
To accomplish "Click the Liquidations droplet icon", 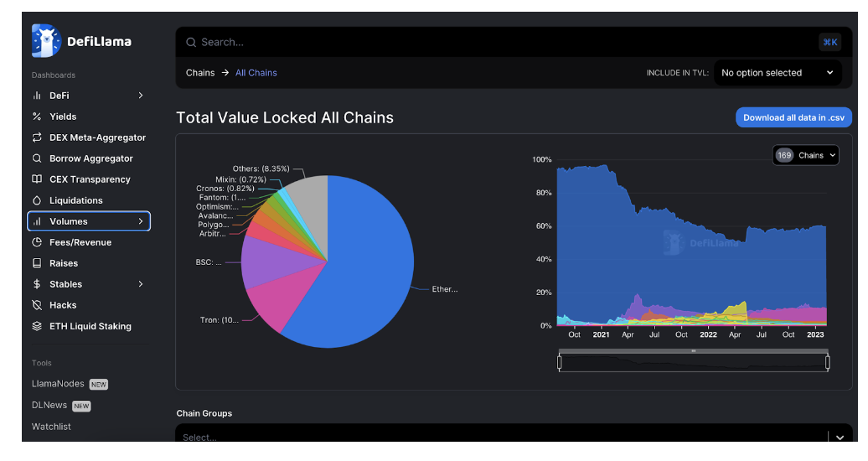I will point(37,200).
